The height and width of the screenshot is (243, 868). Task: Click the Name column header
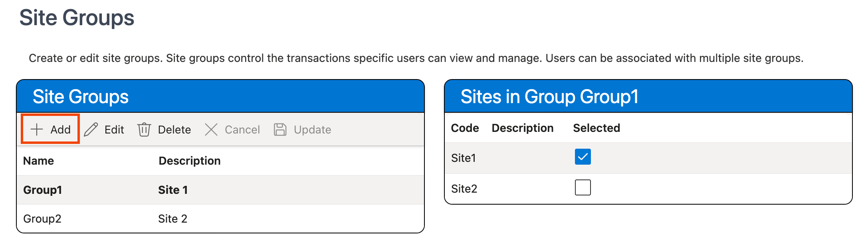[38, 161]
